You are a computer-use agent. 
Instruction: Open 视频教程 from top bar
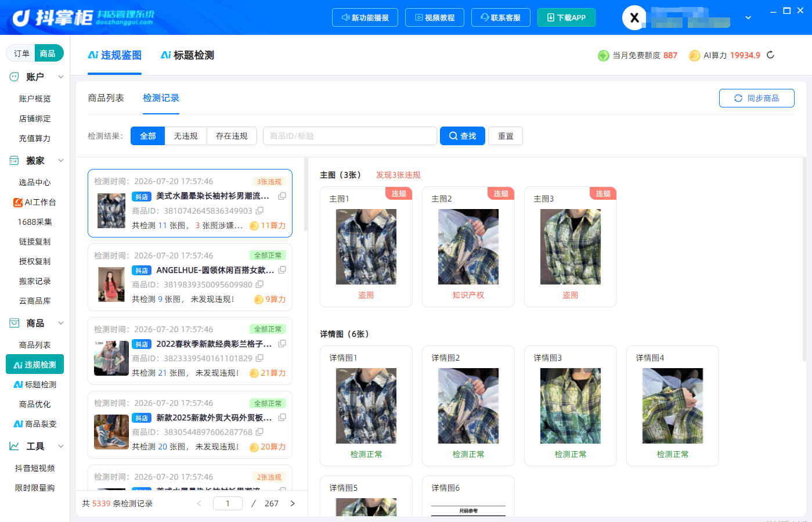click(435, 17)
